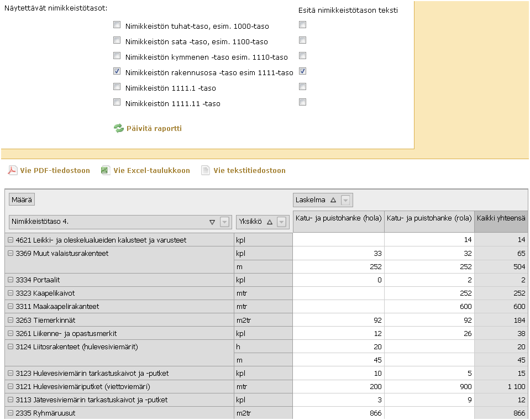The image size is (530, 420).
Task: Click Päivitä raportti link
Action: [x=153, y=129]
